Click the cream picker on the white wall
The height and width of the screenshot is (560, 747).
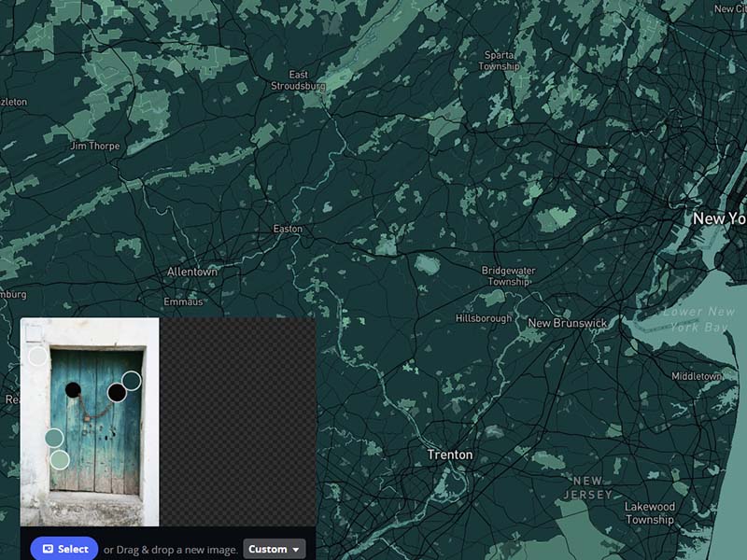click(35, 356)
